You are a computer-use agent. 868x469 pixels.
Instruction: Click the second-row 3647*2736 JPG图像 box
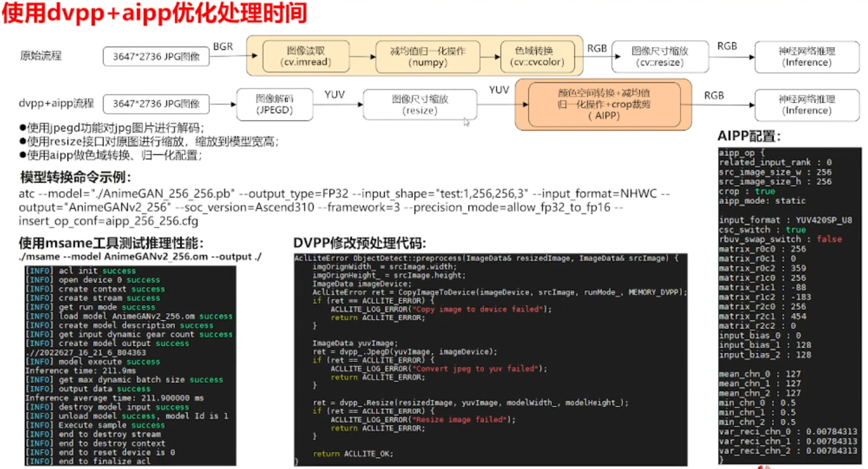point(156,104)
